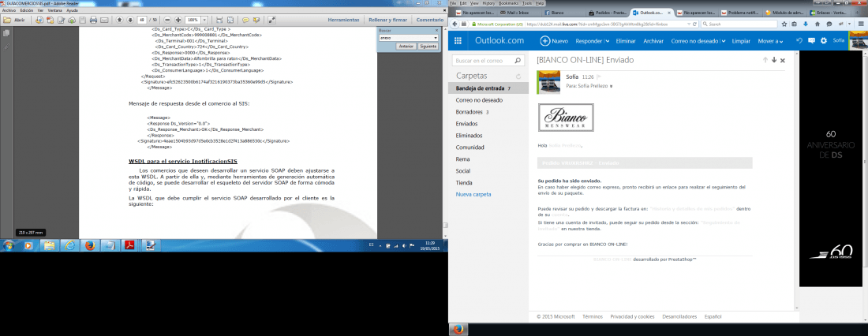Zoom out with the minus icon
Viewport: 868px width, 336px height.
click(x=168, y=20)
